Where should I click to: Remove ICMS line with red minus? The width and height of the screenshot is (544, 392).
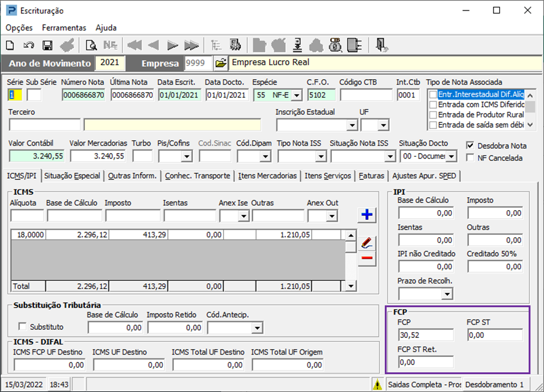click(x=367, y=259)
